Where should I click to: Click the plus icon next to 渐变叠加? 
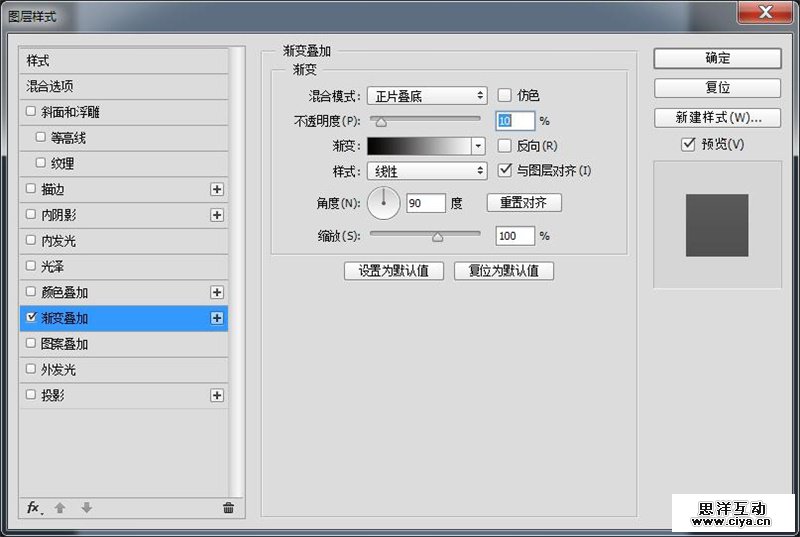point(217,318)
